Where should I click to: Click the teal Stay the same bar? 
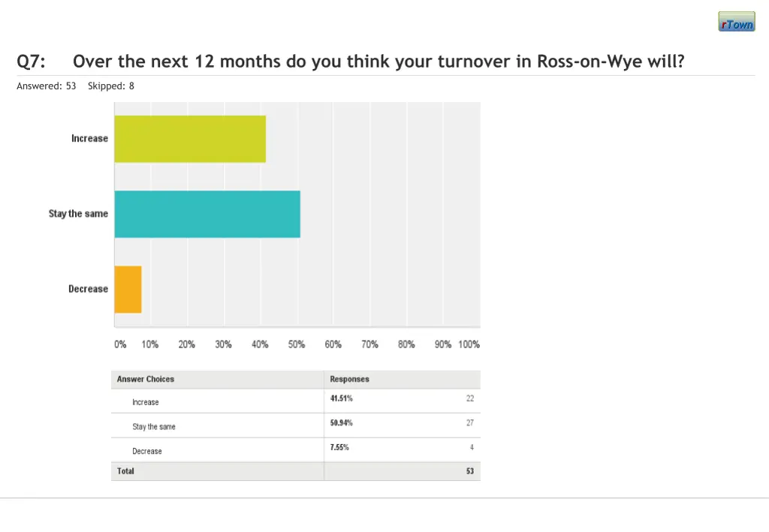[x=207, y=214]
